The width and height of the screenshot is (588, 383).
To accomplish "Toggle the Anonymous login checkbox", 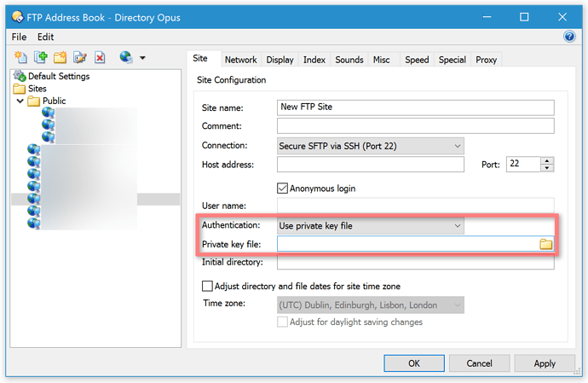I will tap(282, 189).
